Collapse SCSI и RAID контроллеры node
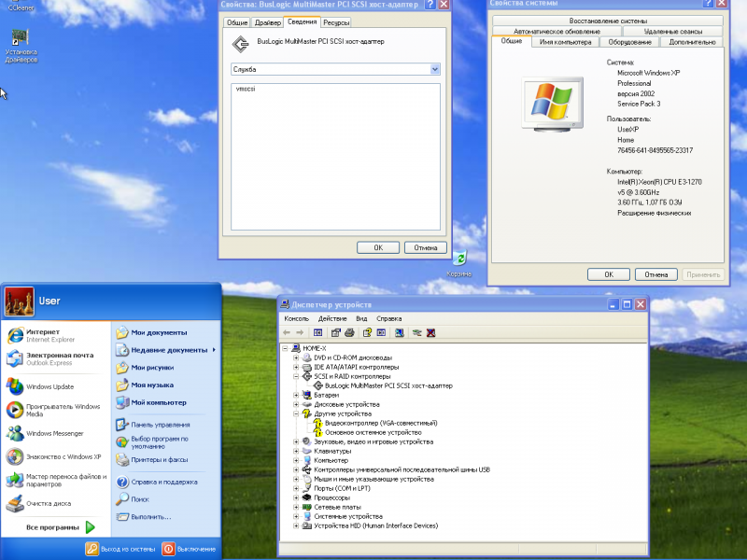This screenshot has height=560, width=747. pyautogui.click(x=296, y=376)
